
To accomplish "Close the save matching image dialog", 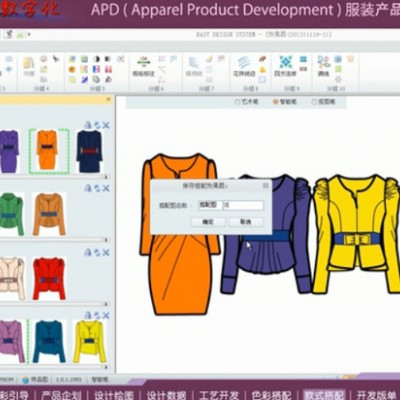I will click(266, 185).
